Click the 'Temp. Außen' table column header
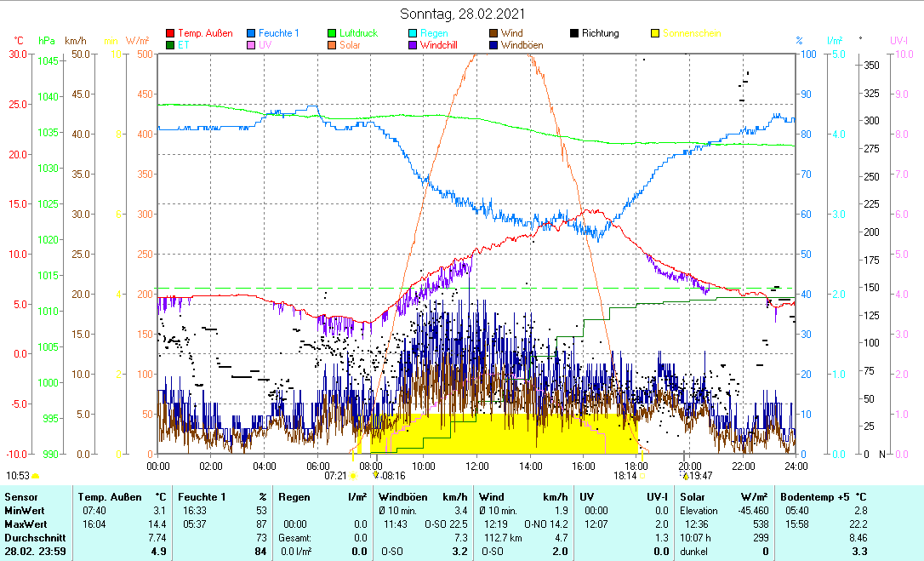Image resolution: width=924 pixels, height=561 pixels. [110, 497]
